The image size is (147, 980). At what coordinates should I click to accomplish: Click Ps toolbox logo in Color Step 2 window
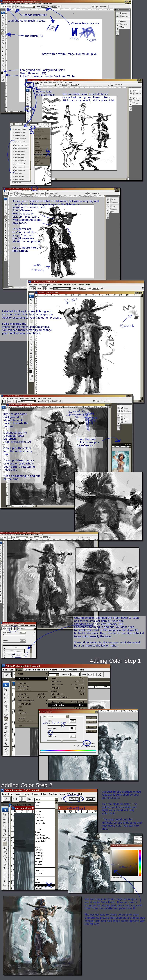(5, 810)
